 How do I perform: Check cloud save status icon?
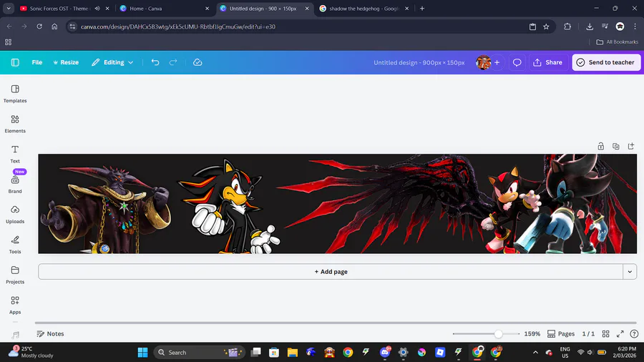[197, 62]
